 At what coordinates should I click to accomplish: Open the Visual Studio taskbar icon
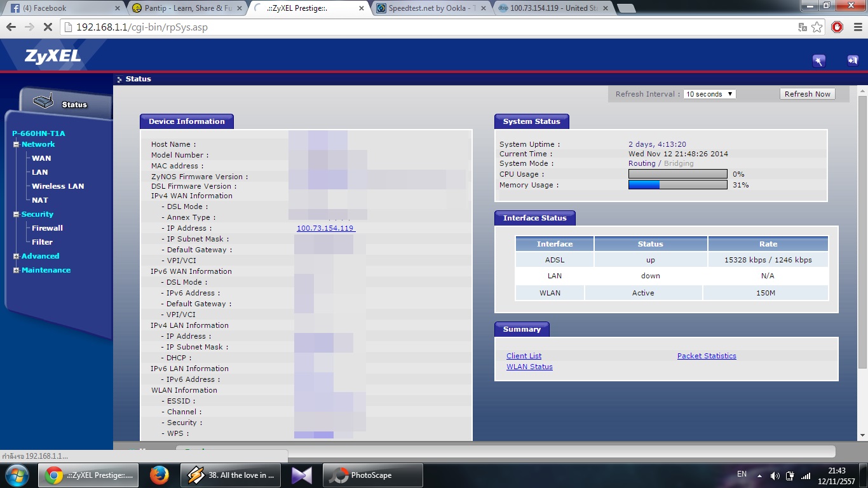(x=302, y=475)
